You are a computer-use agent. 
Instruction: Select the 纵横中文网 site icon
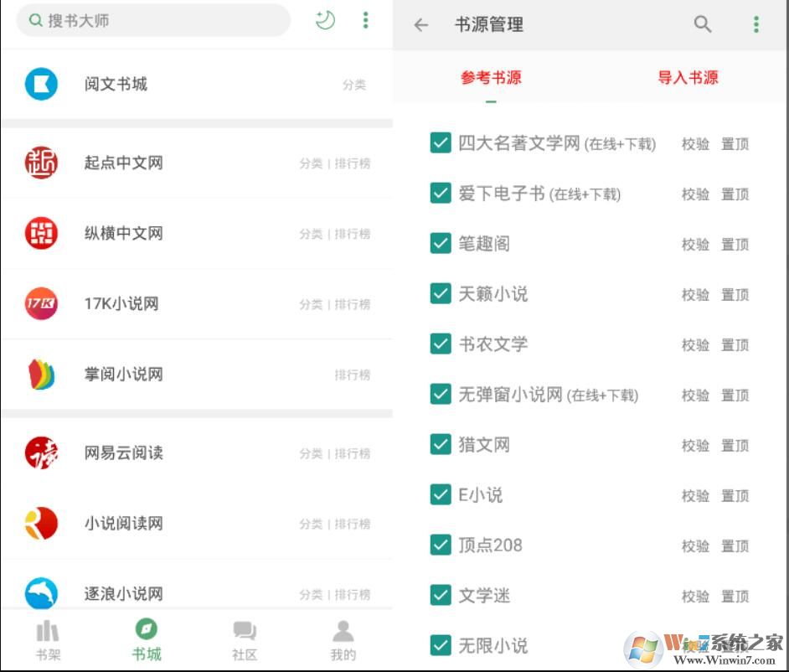point(42,234)
